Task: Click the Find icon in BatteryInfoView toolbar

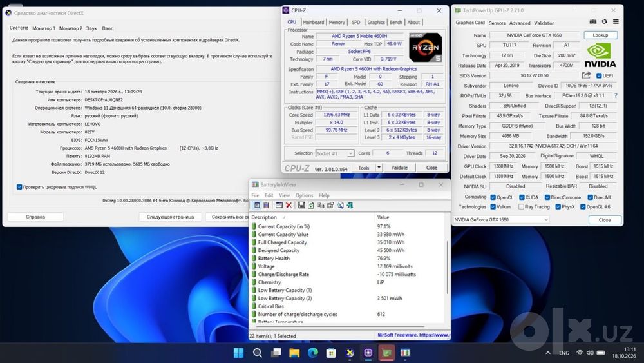Action: 341,205
